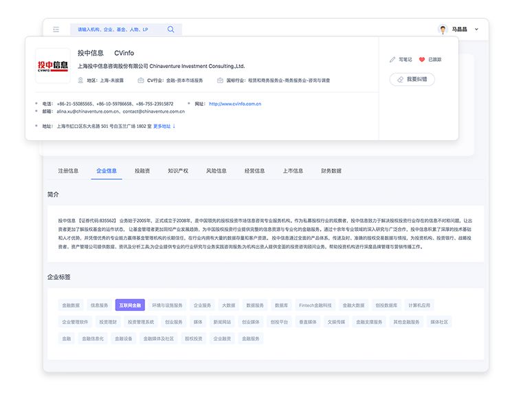Select the 金融数据 tag

(71, 305)
